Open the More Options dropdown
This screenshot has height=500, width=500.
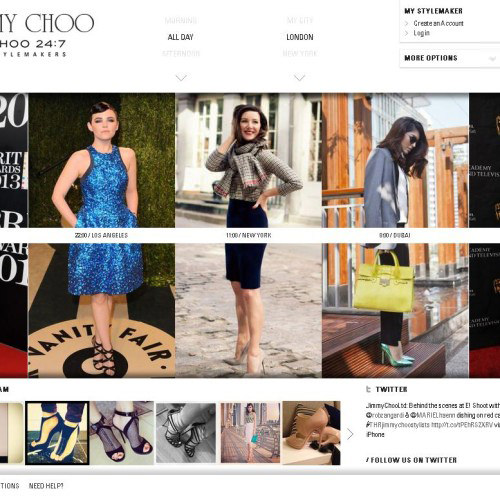(x=449, y=58)
